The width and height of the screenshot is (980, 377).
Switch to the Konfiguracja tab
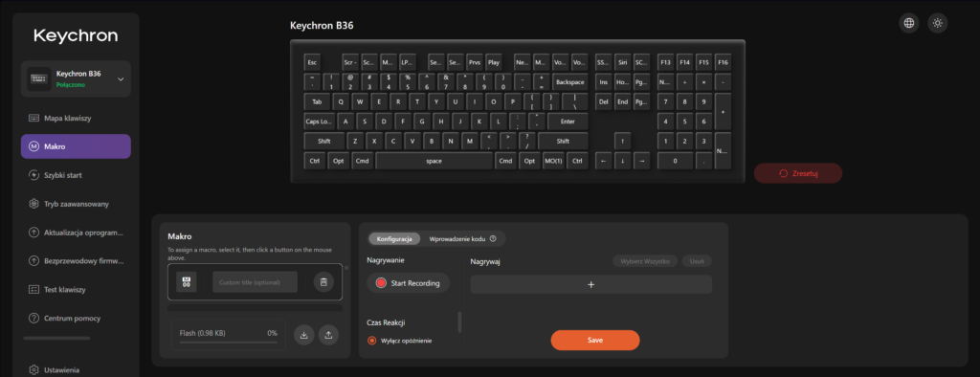[x=393, y=239]
